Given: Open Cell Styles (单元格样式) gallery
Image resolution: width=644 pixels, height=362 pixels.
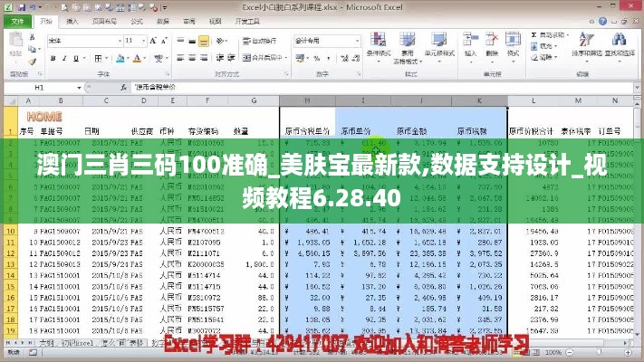Looking at the screenshot, I should 439,47.
